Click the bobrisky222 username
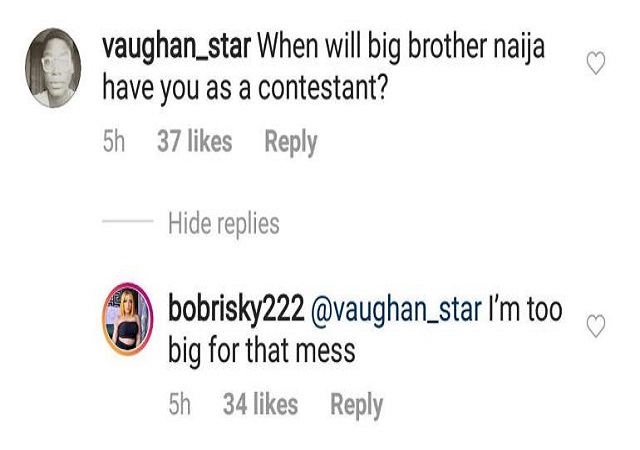This screenshot has width=640, height=450. (x=236, y=309)
